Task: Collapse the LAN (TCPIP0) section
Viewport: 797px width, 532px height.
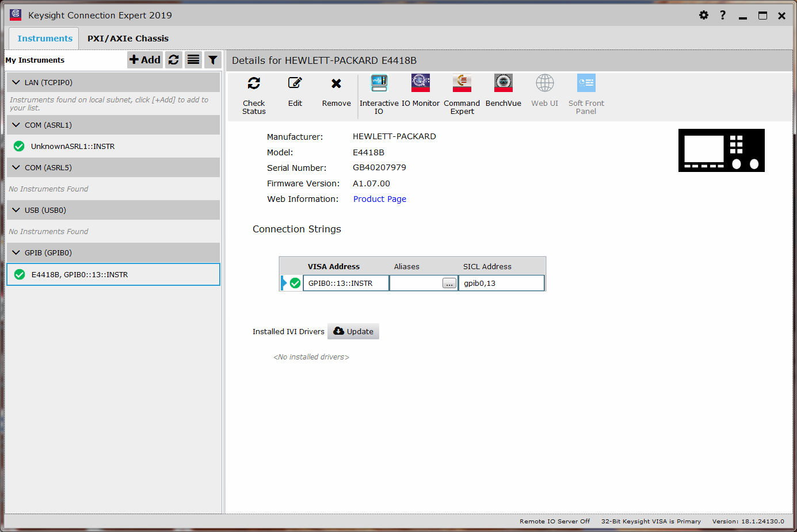Action: point(16,83)
